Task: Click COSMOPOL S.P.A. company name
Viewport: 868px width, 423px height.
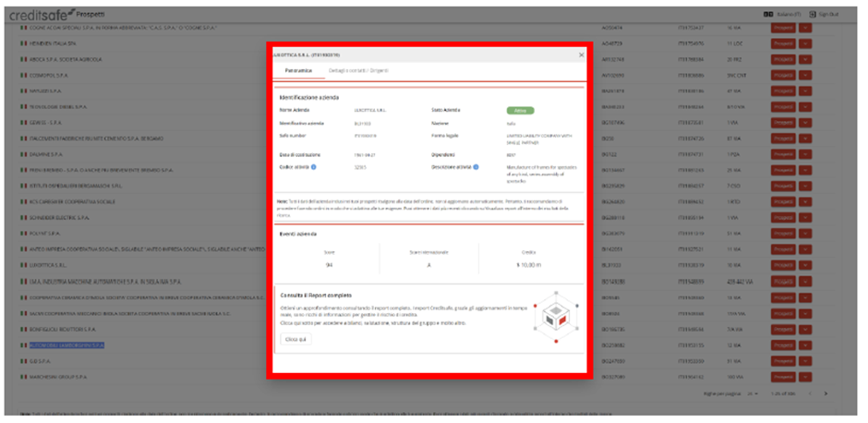Action: pyautogui.click(x=51, y=75)
